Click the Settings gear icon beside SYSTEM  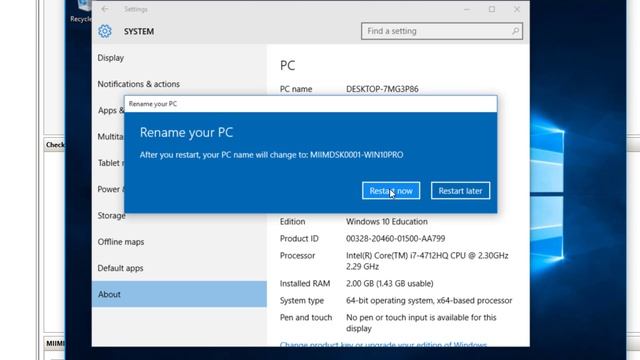tap(105, 31)
